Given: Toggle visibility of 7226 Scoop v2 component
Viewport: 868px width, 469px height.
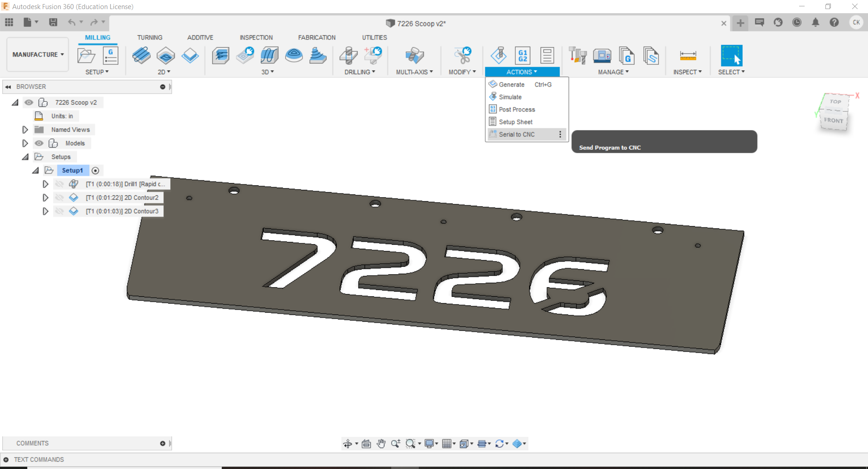Looking at the screenshot, I should [x=29, y=102].
